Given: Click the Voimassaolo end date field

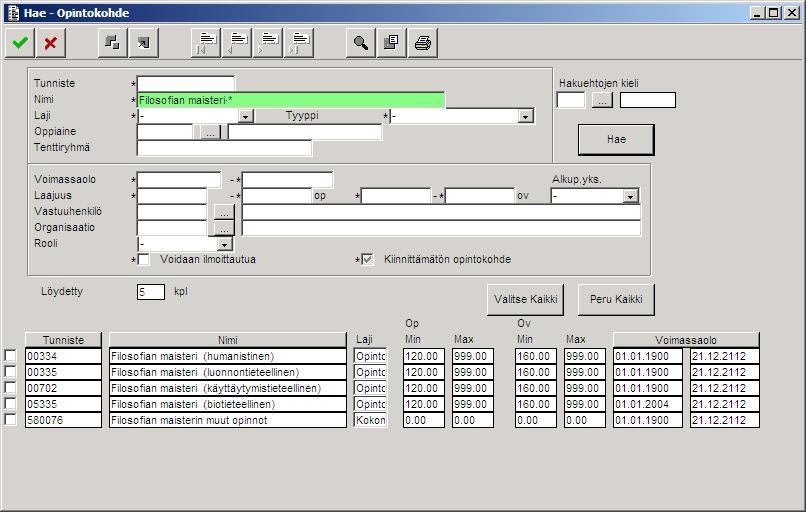Looking at the screenshot, I should coord(287,180).
